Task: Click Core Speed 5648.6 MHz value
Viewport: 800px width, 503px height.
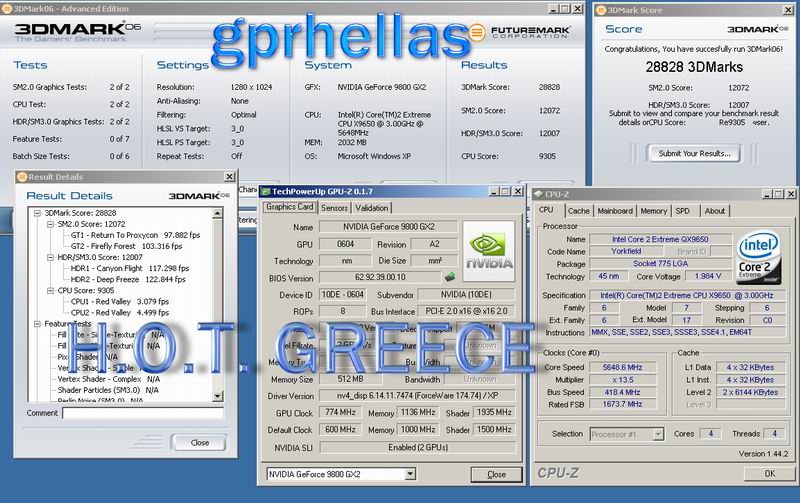Action: point(622,367)
